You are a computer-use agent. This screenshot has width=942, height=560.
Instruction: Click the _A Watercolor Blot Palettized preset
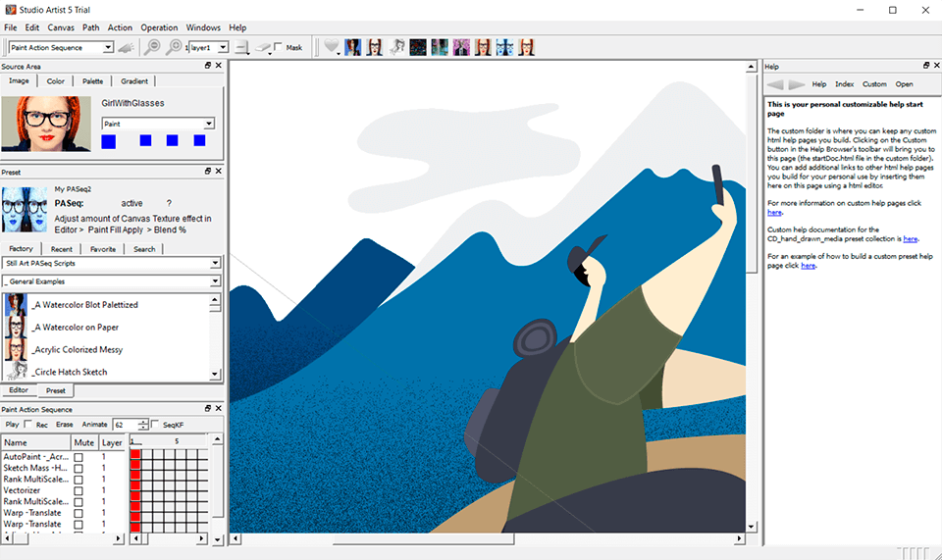pyautogui.click(x=84, y=305)
